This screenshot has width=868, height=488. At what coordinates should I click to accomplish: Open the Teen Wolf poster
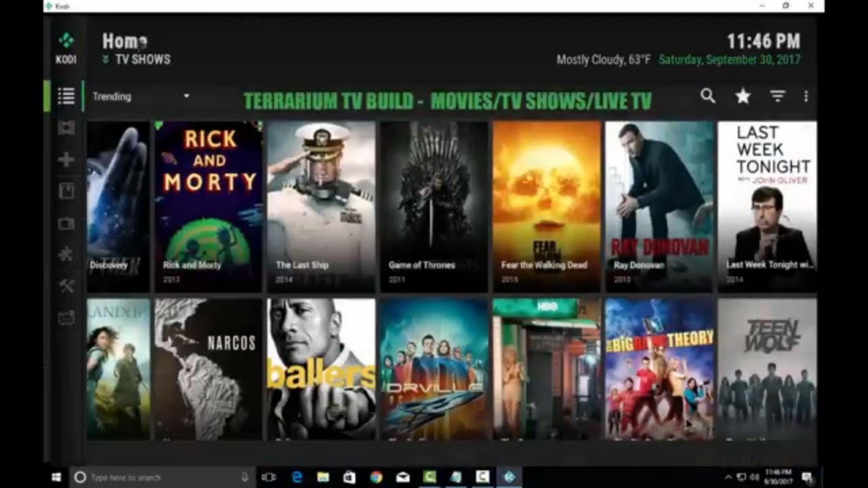[x=768, y=369]
